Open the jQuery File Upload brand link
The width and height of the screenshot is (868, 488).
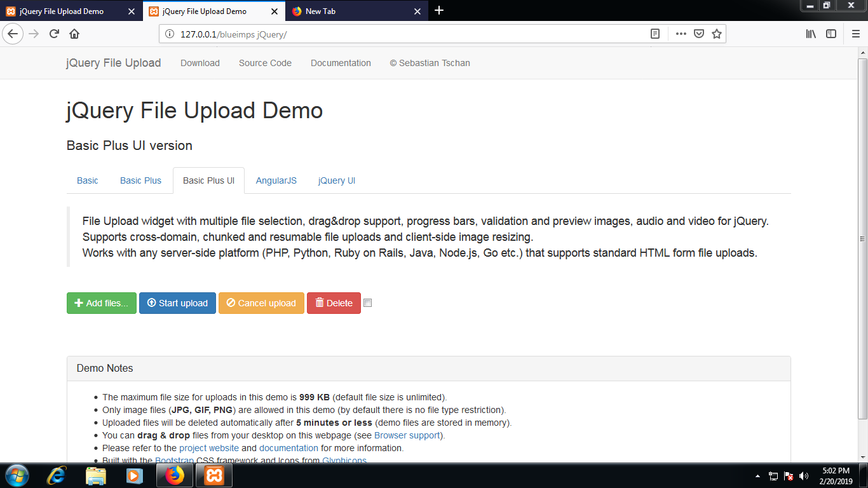[114, 63]
